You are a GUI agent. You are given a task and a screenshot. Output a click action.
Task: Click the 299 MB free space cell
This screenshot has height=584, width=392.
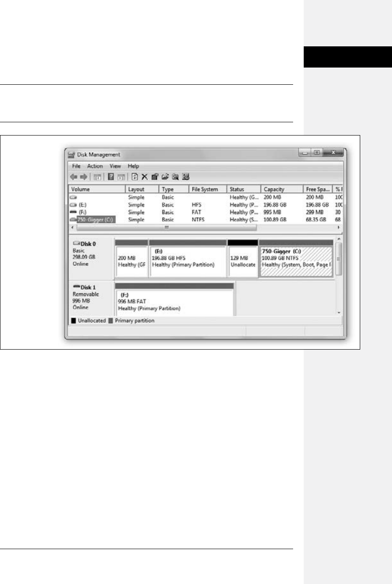click(x=315, y=212)
